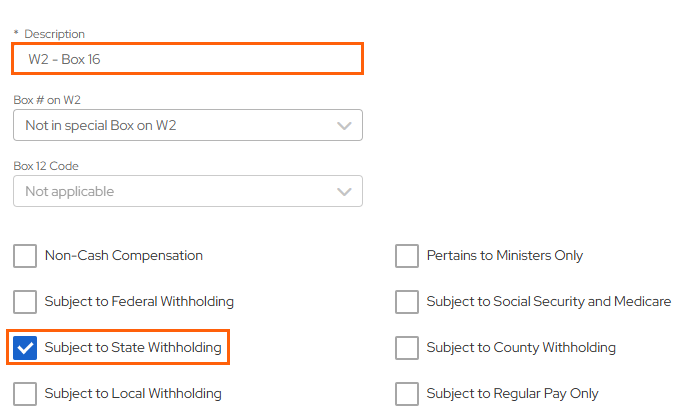Viewport: 684px width, 412px height.
Task: Click the 'Non-Cash Compensation' label text
Action: pyautogui.click(x=124, y=256)
